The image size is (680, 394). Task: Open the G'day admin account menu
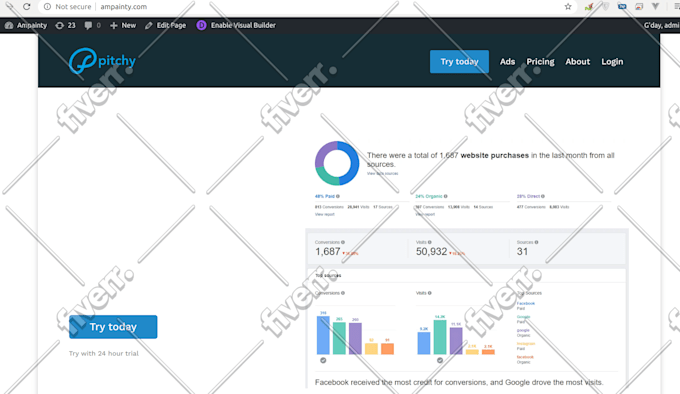pos(661,25)
